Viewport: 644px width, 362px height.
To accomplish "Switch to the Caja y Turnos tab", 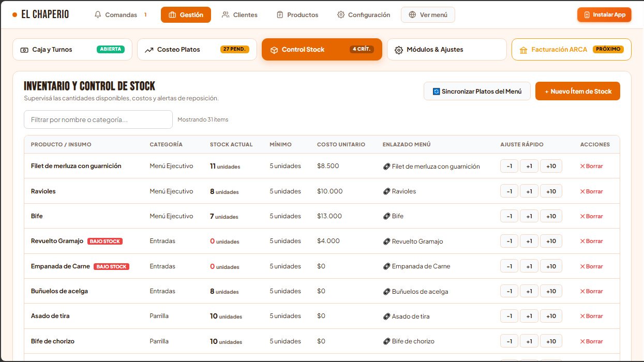I will pyautogui.click(x=72, y=50).
